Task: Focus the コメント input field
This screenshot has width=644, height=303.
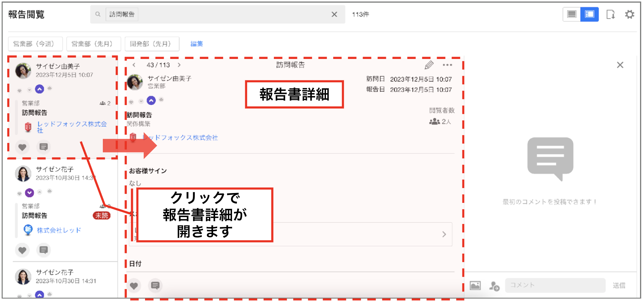Action: click(x=555, y=285)
